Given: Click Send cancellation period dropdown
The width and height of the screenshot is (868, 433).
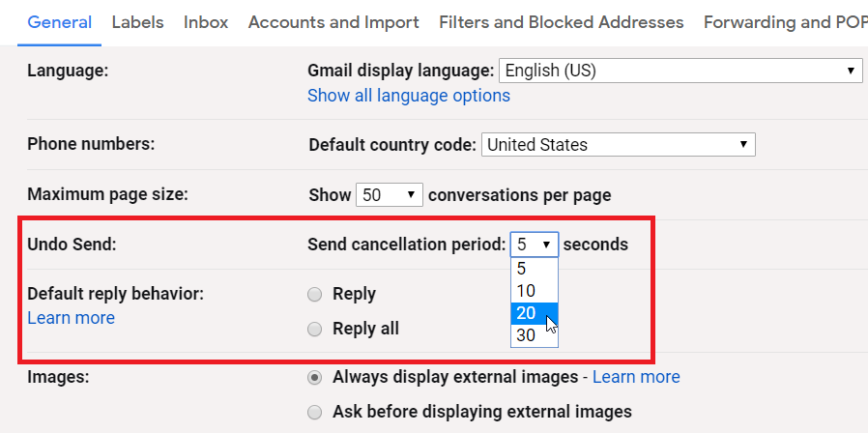Looking at the screenshot, I should tap(535, 245).
